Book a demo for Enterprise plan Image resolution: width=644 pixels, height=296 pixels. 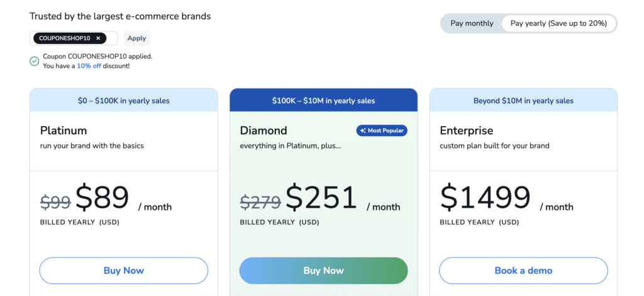click(x=523, y=271)
